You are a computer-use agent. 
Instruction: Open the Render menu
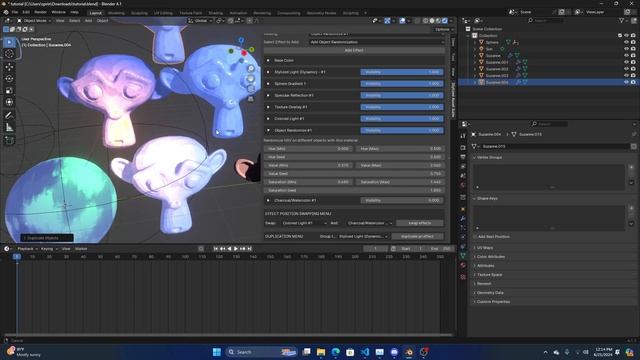pos(40,12)
